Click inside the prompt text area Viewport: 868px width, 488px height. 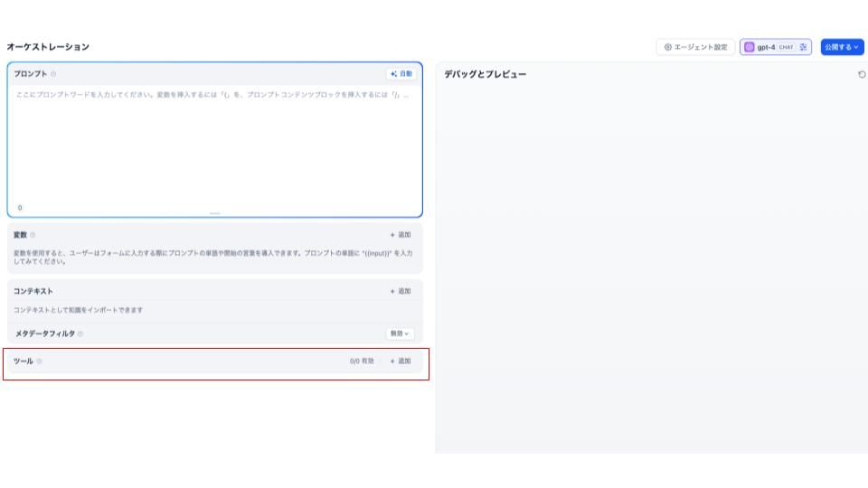pos(214,145)
